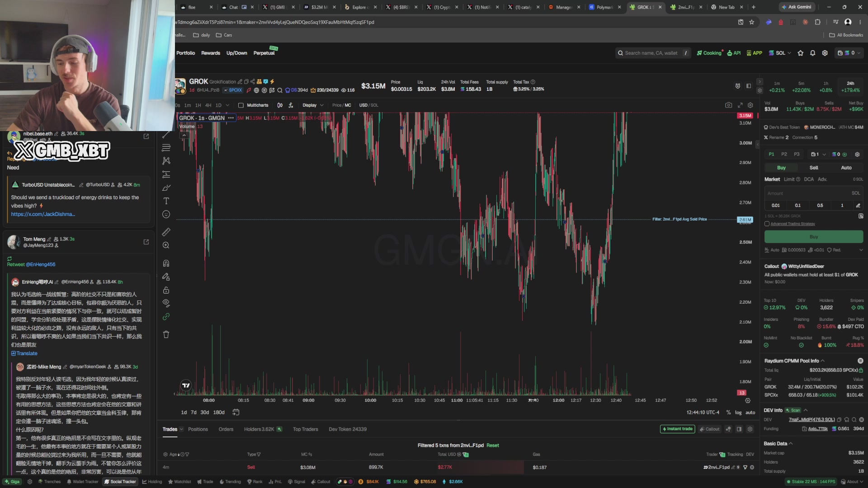868x488 pixels.
Task: Open the notifications bell
Action: click(812, 53)
